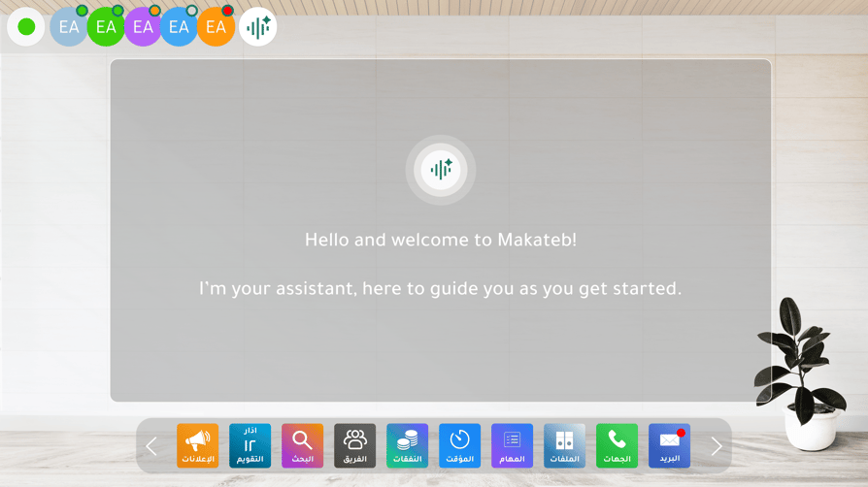Tap the central assistant voice icon
The width and height of the screenshot is (868, 487).
(x=441, y=170)
